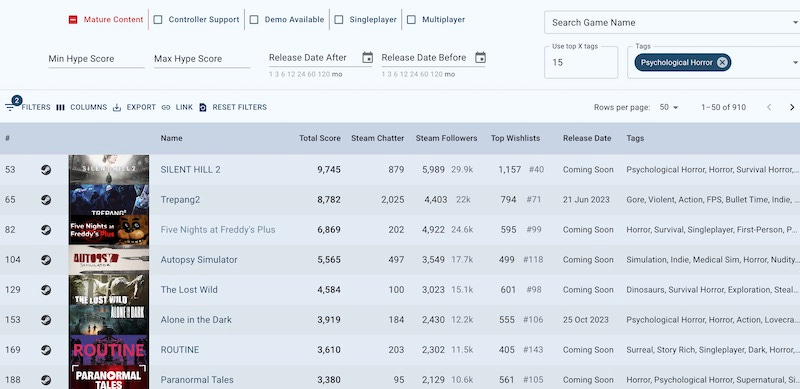
Task: Open the Trepang2 game name link
Action: point(180,200)
